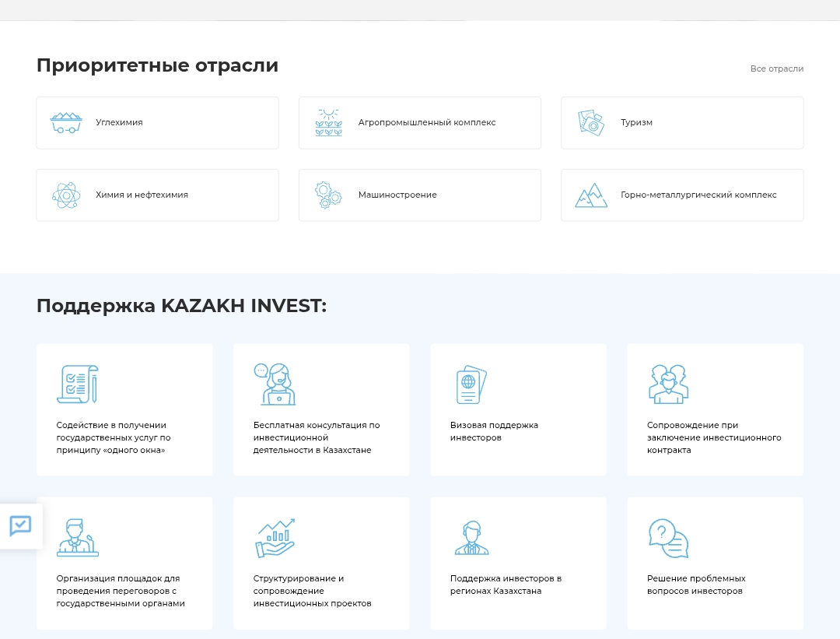Click the question chat bubbles icon
This screenshot has width=840, height=639.
coord(668,539)
